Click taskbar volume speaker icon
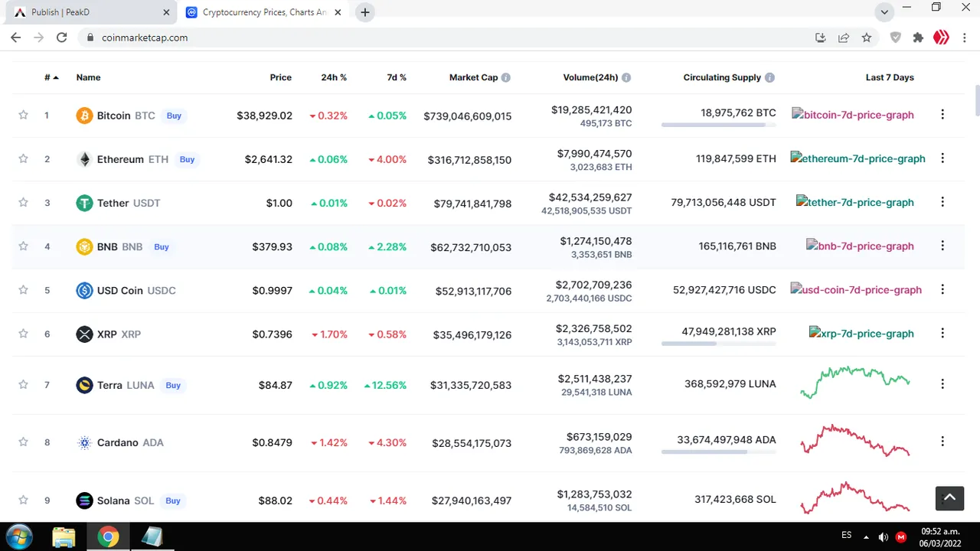The height and width of the screenshot is (551, 980). 883,536
